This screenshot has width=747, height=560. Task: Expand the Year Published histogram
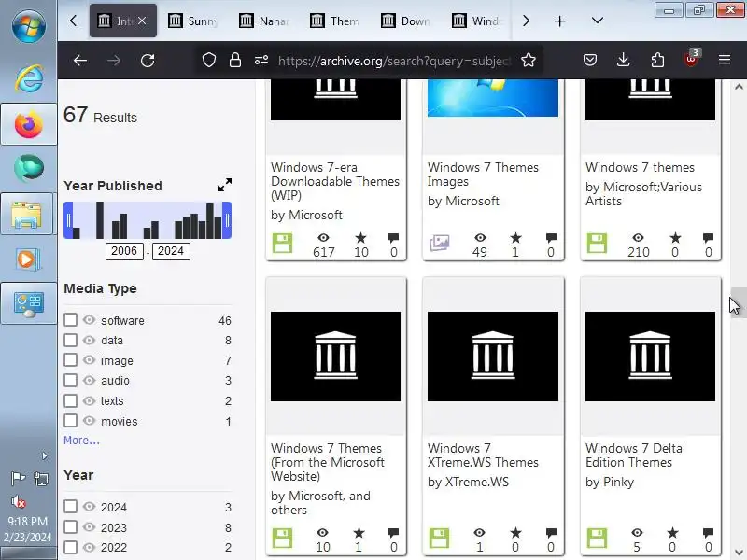[225, 185]
